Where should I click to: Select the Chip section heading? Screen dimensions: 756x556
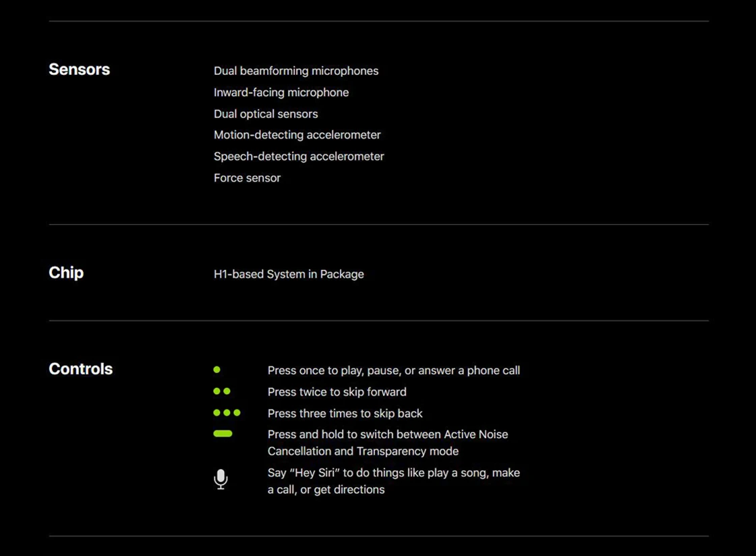(66, 273)
